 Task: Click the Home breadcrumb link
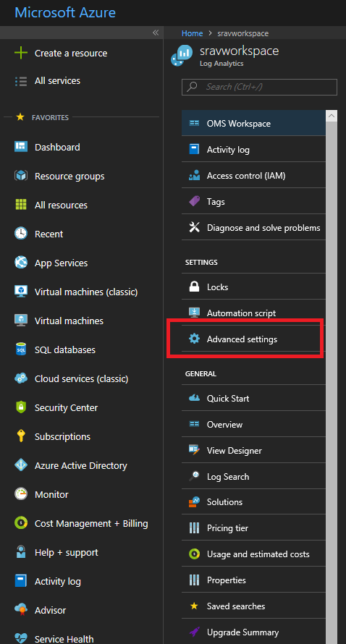(x=192, y=33)
